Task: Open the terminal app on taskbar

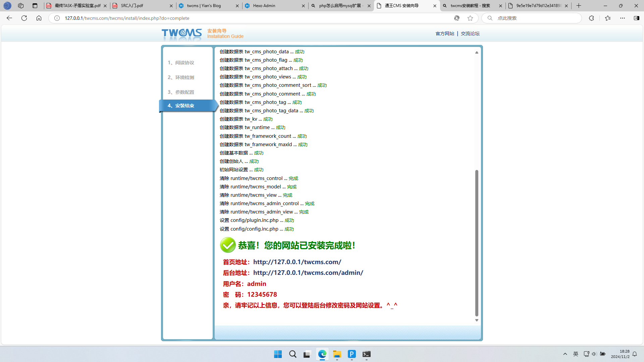Action: click(367, 354)
